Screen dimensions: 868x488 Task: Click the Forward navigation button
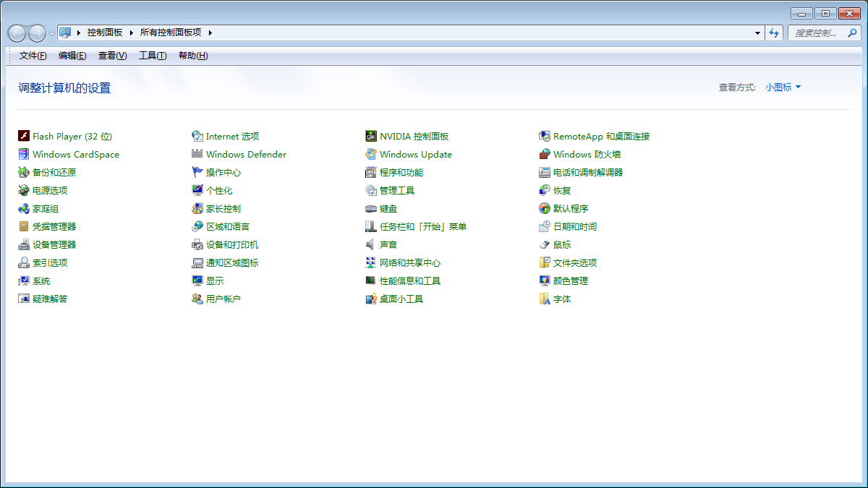click(x=37, y=33)
